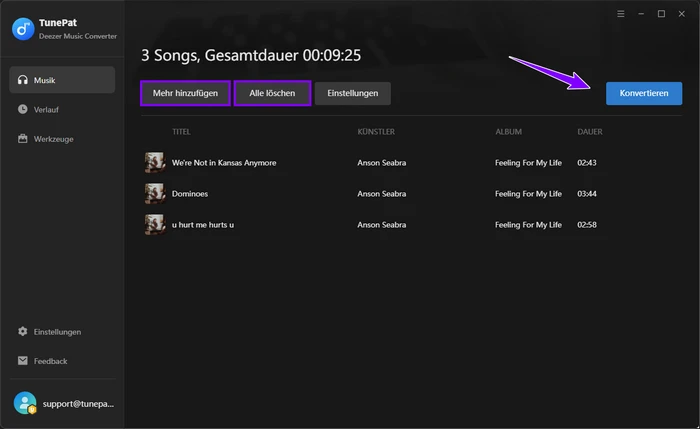Image resolution: width=700 pixels, height=429 pixels.
Task: Click album Feeling For My Life in Dominoes row
Action: click(528, 194)
